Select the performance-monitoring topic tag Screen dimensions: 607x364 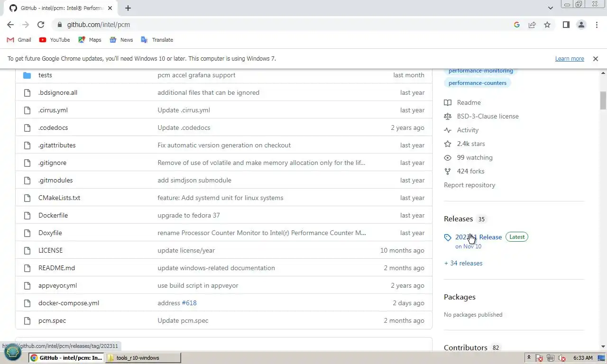481,71
